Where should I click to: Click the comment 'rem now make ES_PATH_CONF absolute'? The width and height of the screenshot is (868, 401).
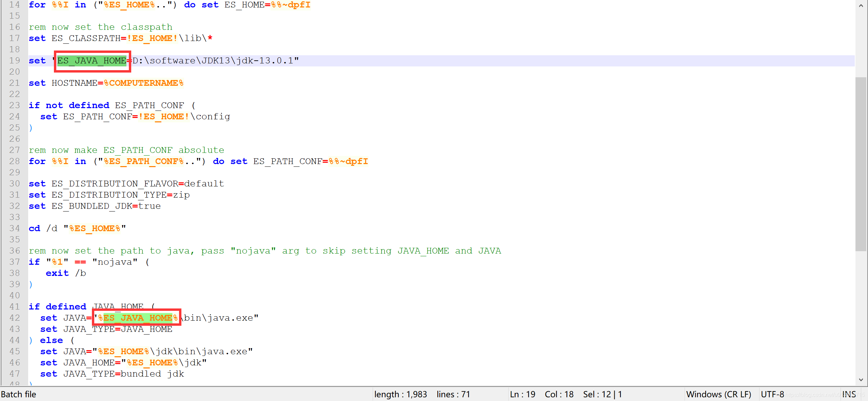126,150
